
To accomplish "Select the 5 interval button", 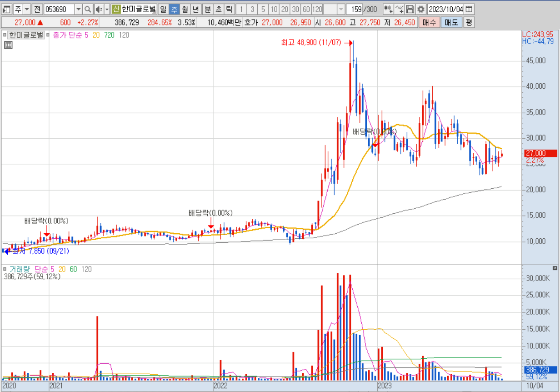I will pos(263,9).
